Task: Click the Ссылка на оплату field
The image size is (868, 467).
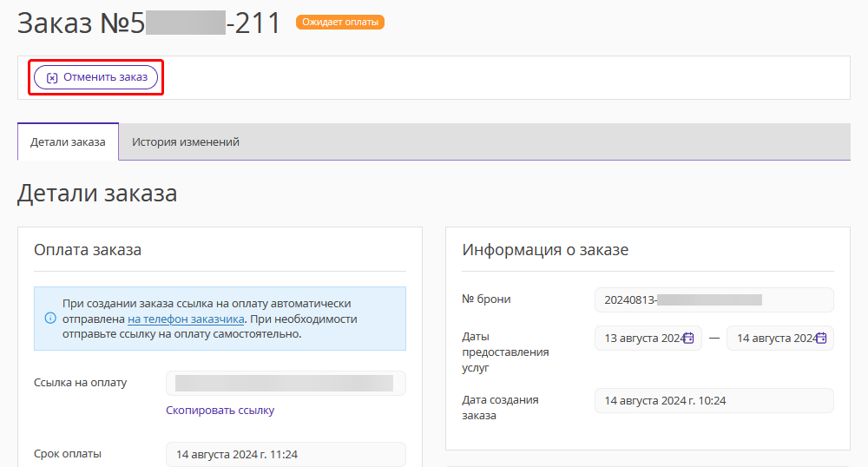Action: (x=286, y=383)
